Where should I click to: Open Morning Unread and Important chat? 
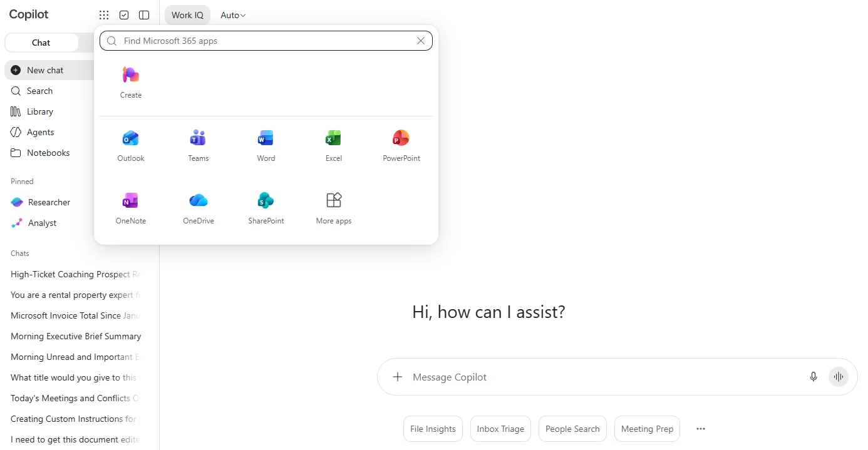click(75, 357)
